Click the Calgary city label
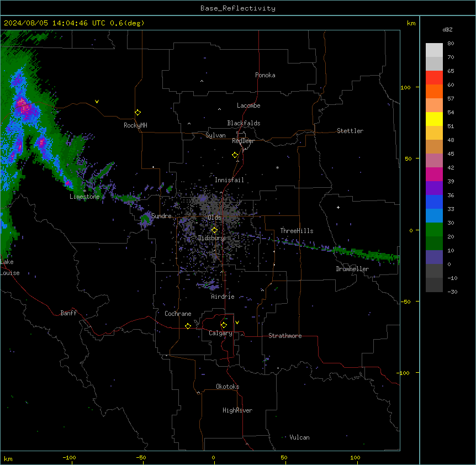 [220, 333]
